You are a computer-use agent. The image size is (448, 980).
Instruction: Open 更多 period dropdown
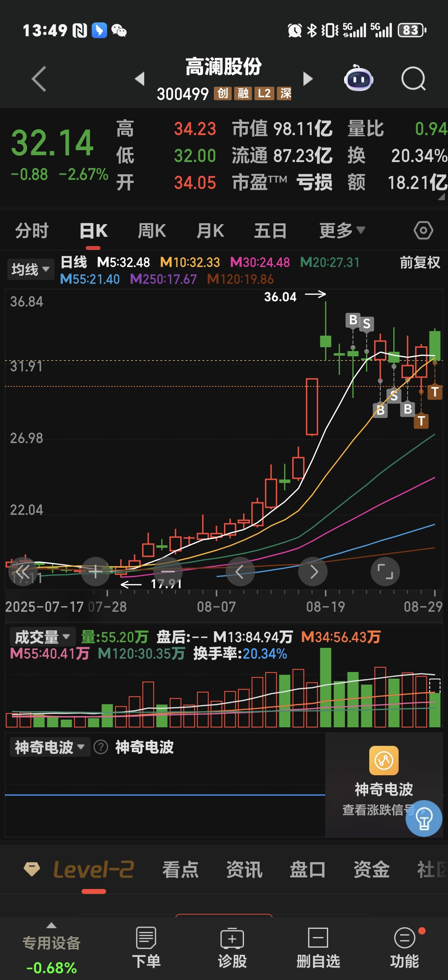click(x=342, y=230)
